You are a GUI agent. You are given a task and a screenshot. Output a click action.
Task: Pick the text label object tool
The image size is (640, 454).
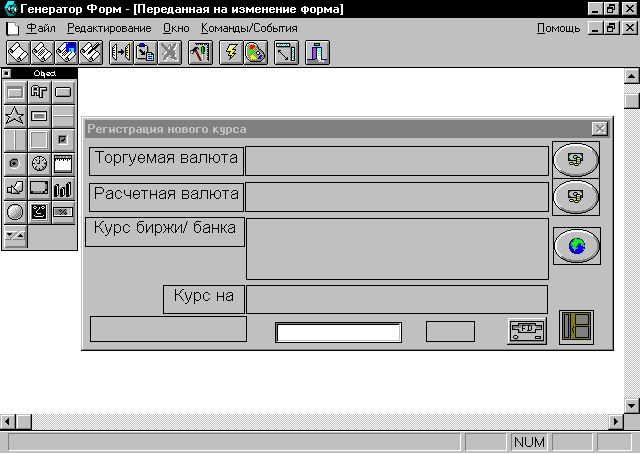point(39,93)
